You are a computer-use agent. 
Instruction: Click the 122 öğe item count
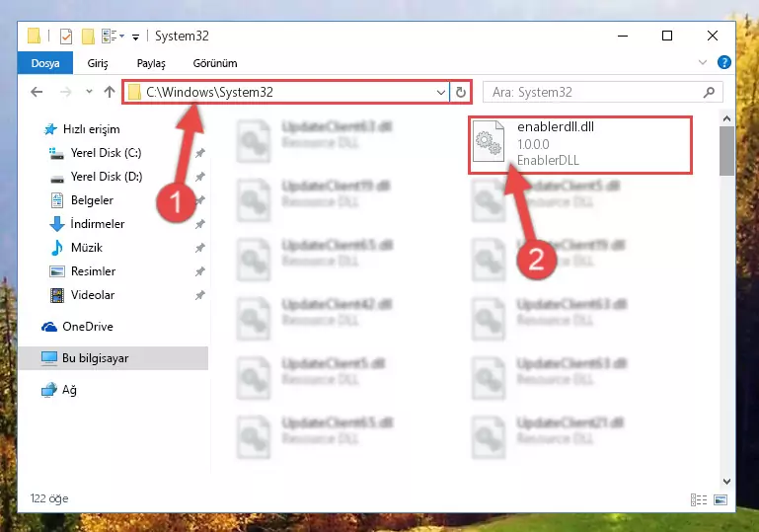pos(49,498)
